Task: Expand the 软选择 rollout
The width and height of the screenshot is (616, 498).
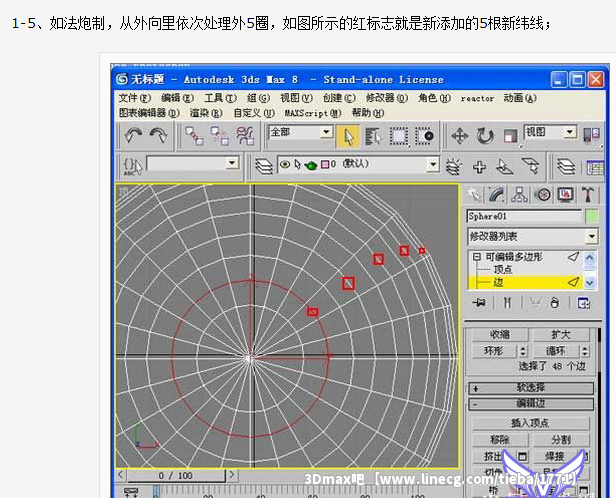Action: 531,388
